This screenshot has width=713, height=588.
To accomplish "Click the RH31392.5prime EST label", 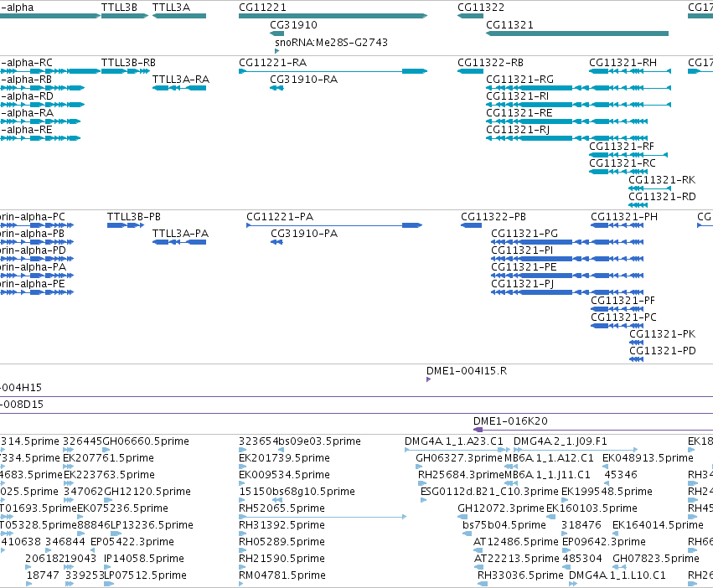I will 282,525.
